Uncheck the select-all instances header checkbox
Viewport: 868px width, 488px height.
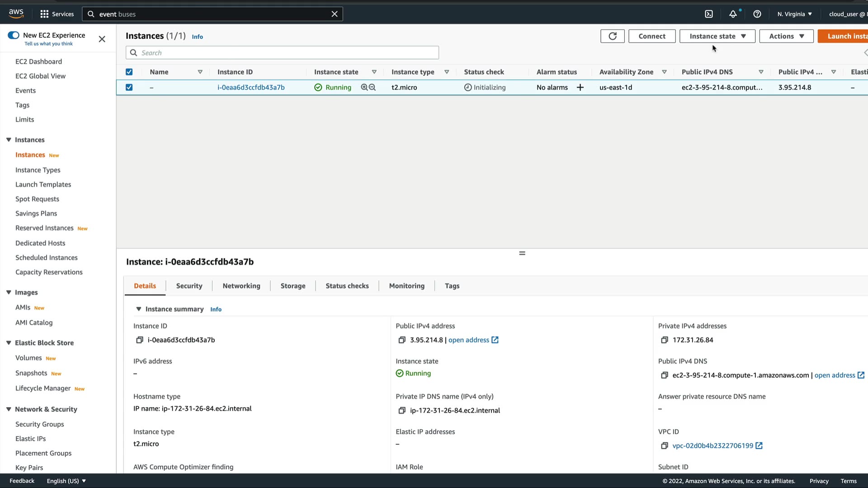[129, 72]
